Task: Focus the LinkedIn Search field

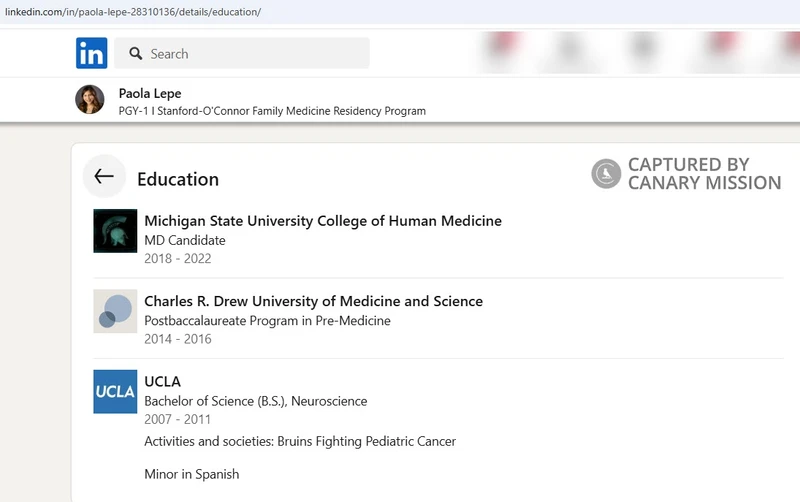Action: 242,53
